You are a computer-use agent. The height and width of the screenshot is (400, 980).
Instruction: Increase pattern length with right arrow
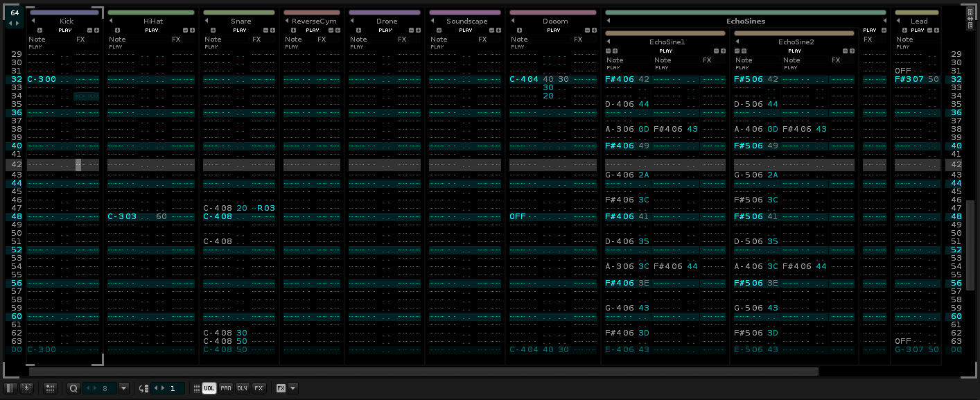[18, 24]
